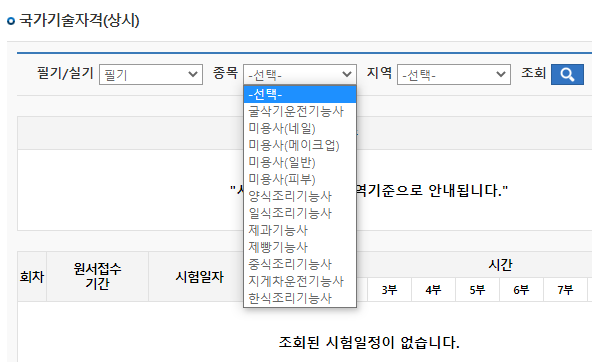The height and width of the screenshot is (362, 592).
Task: Click the 회차 column header
Action: [x=32, y=277]
